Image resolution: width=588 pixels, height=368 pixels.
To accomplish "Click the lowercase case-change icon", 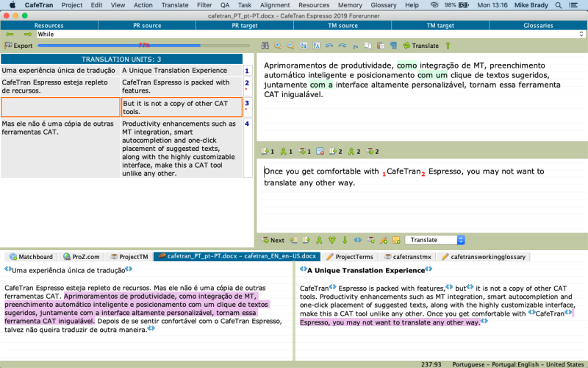I will (x=304, y=46).
